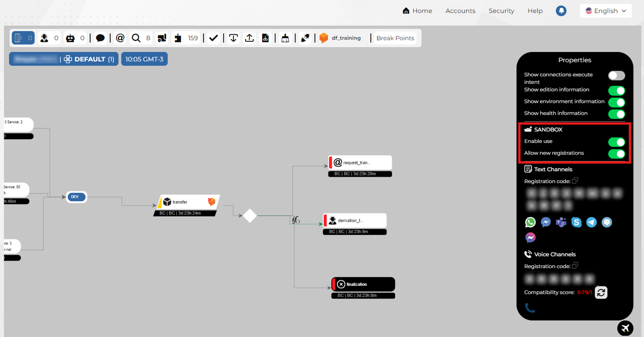Toggle Show connections execute intent switch
Screen dimensions: 644x337
616,76
